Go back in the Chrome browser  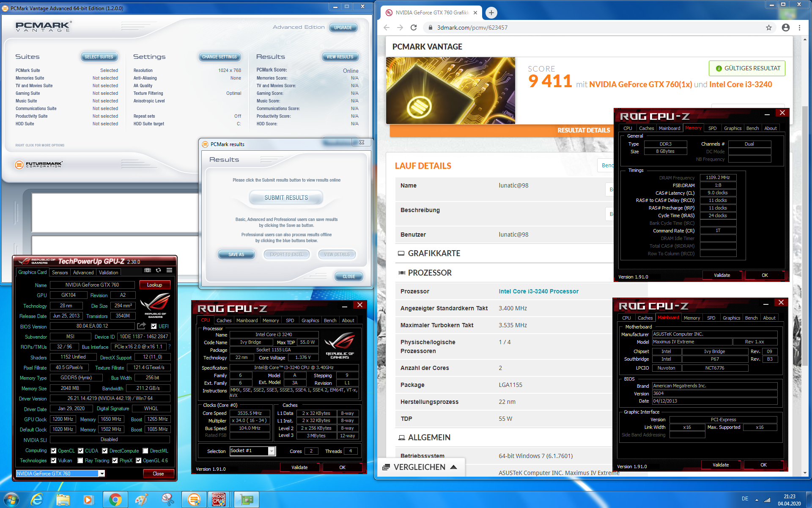(387, 28)
